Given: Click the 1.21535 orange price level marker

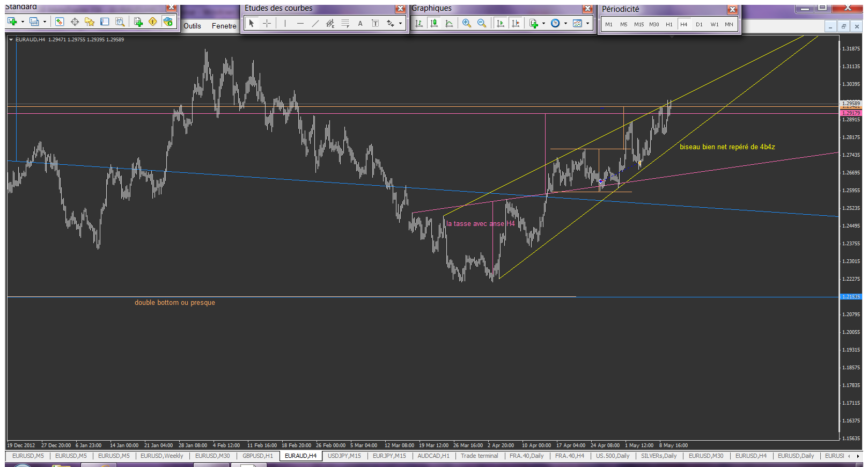Looking at the screenshot, I should pos(850,296).
